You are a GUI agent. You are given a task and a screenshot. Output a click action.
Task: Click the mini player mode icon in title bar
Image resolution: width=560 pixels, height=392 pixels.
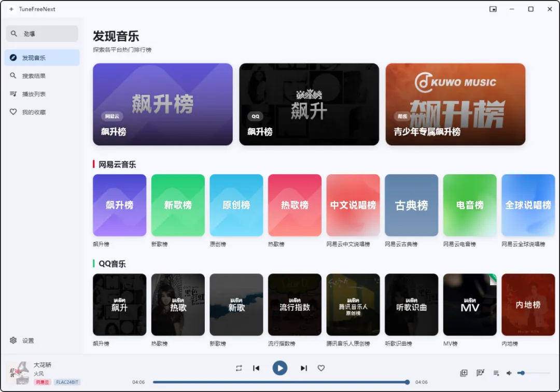[x=493, y=9]
